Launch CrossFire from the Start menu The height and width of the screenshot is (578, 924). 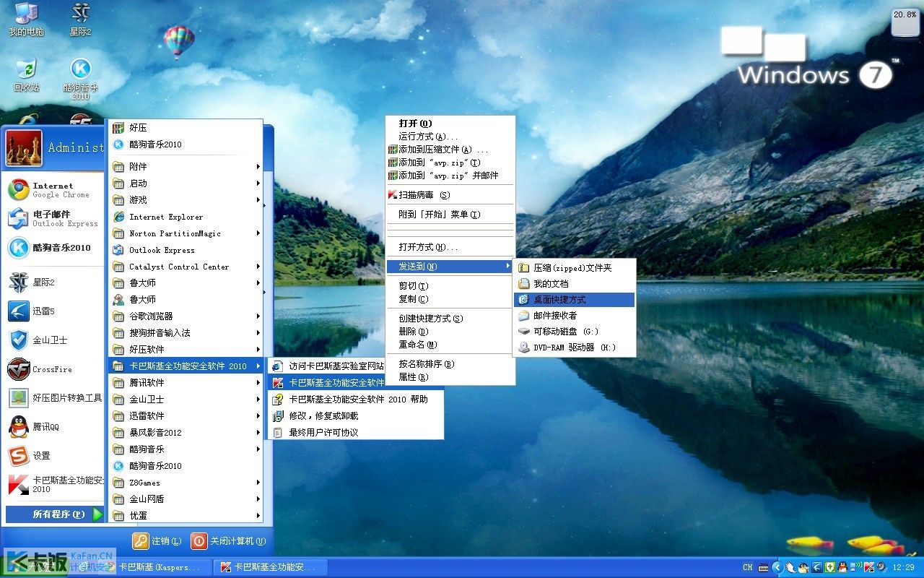coord(53,369)
